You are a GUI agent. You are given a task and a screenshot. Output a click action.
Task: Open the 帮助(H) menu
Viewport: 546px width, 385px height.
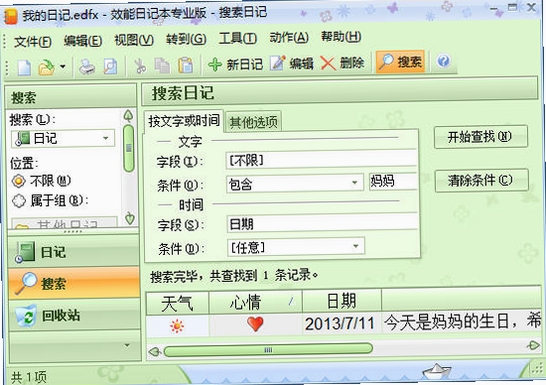(x=341, y=36)
